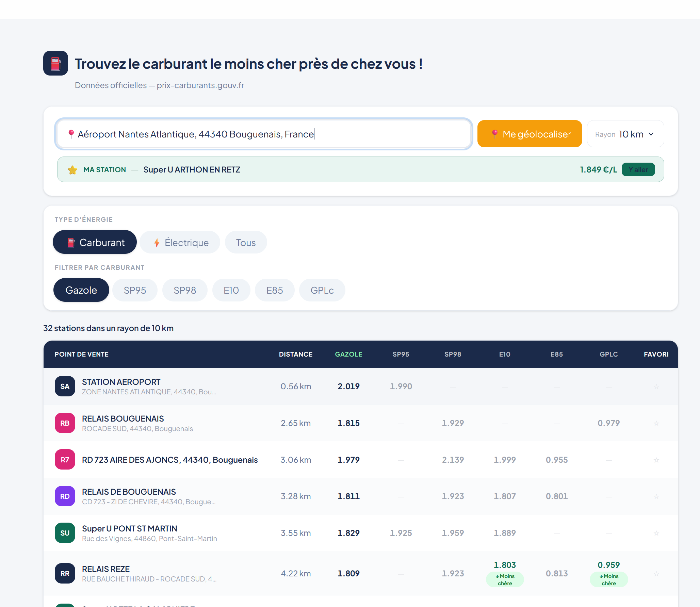Image resolution: width=700 pixels, height=607 pixels.
Task: Click the yellow star in Ma Station banner
Action: [72, 170]
